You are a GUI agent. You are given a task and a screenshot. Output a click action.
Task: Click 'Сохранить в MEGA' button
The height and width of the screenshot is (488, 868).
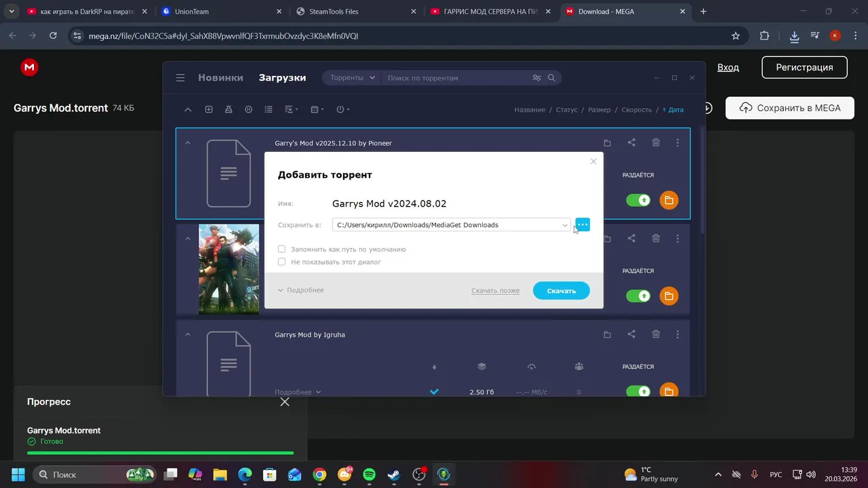click(x=789, y=108)
